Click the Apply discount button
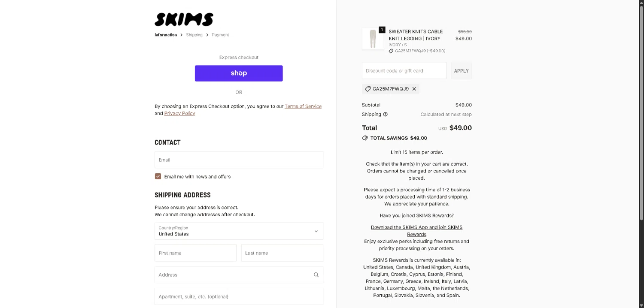This screenshot has height=308, width=644. click(461, 71)
